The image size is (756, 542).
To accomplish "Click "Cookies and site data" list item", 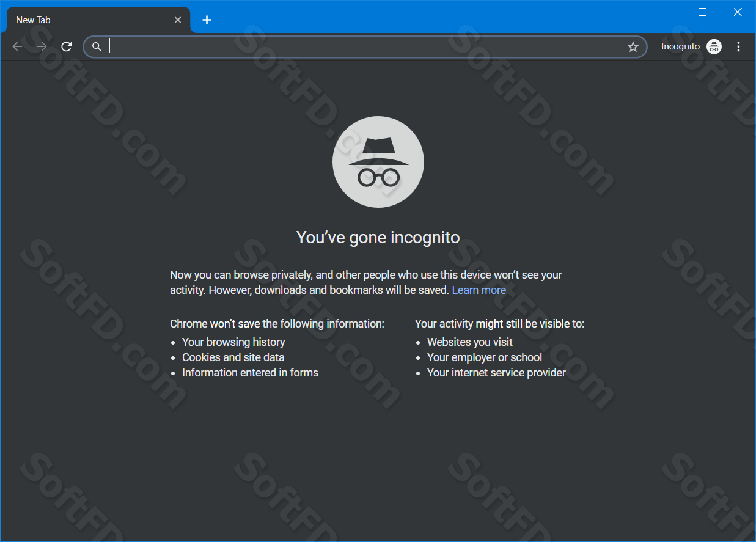I will click(x=233, y=357).
